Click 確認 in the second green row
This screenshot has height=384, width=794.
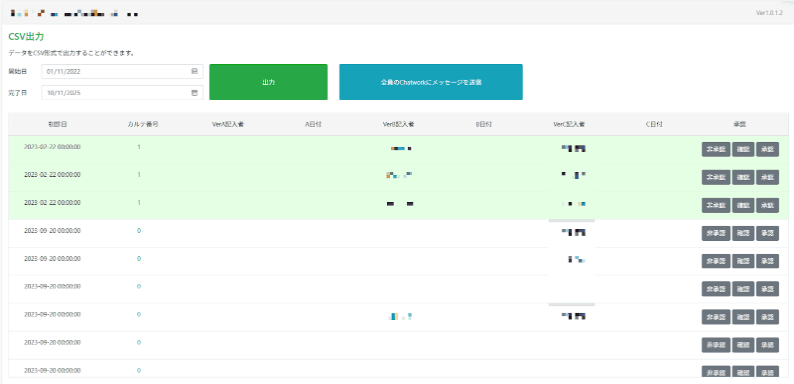click(743, 177)
